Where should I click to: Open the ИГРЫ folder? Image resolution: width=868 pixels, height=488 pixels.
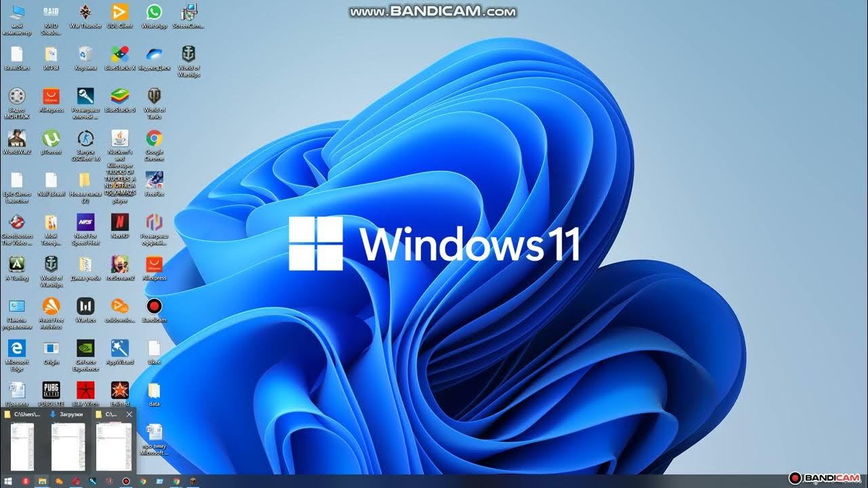(51, 58)
